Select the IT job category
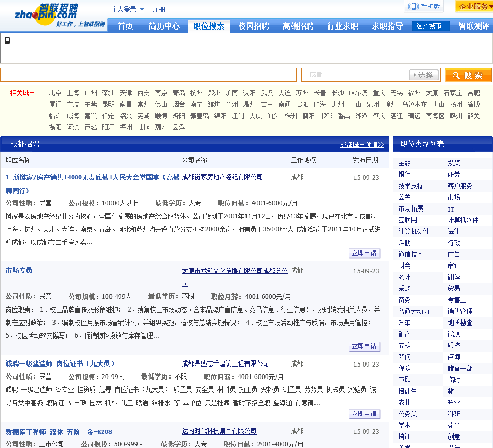 click(451, 209)
